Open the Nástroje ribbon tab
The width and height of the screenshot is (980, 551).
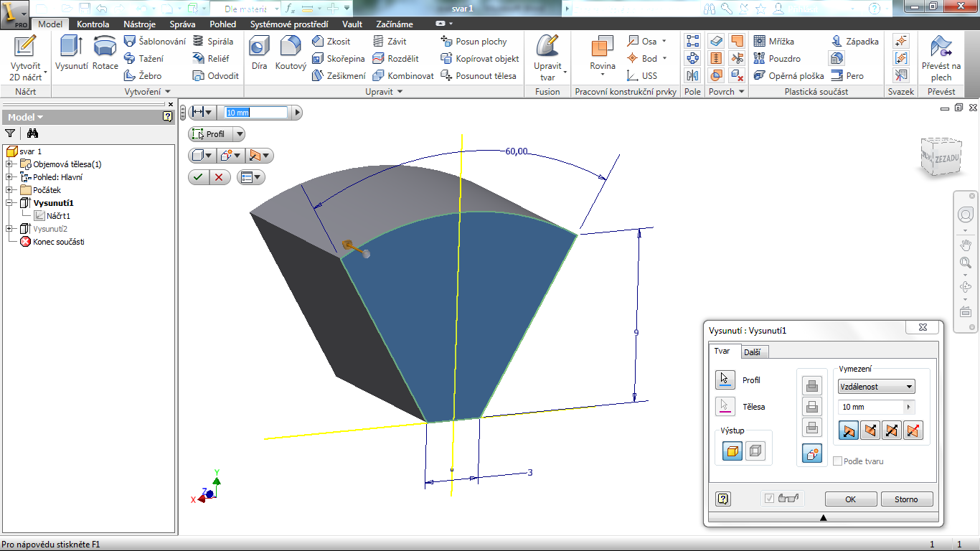pyautogui.click(x=139, y=24)
